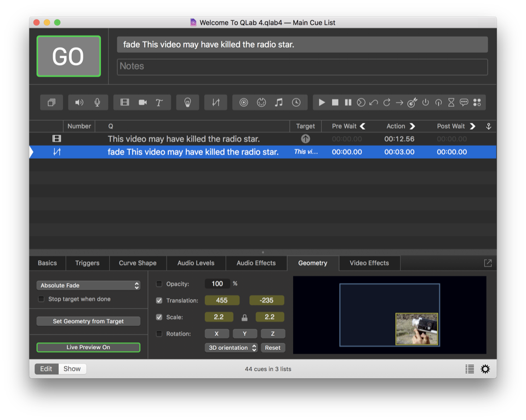The height and width of the screenshot is (420, 526).
Task: Click the Video cue filmstrip icon
Action: [x=125, y=102]
